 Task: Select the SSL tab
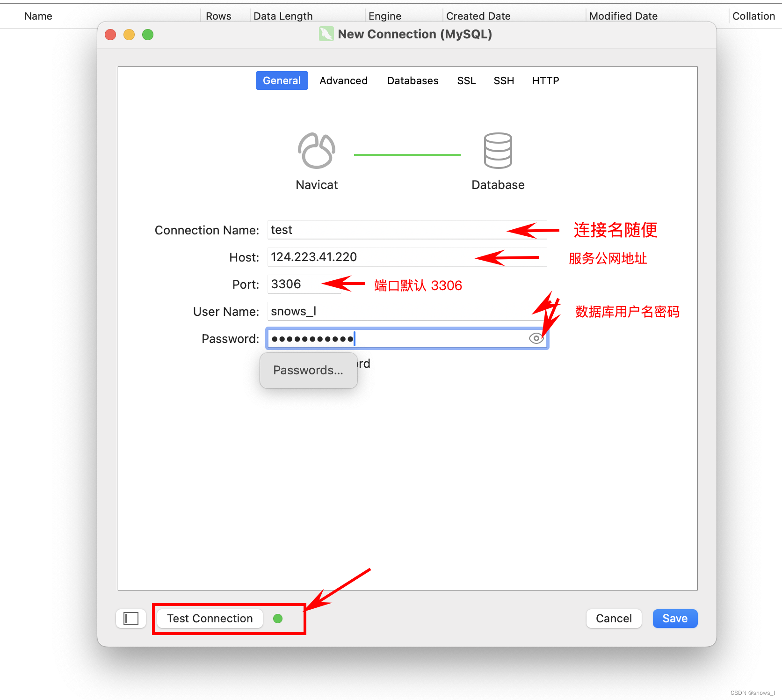point(466,80)
